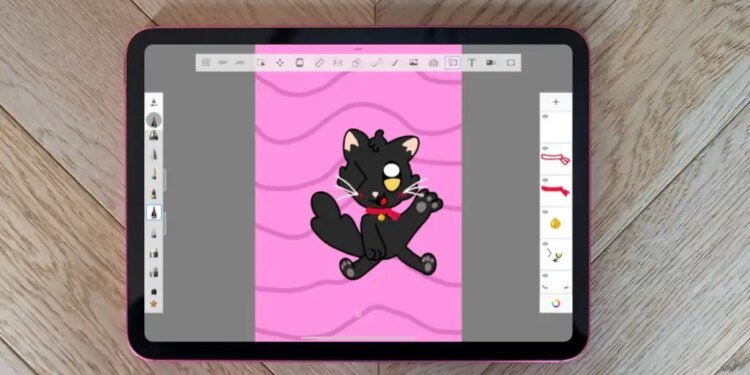The height and width of the screenshot is (375, 750).
Task: Select the Shapes draw-style tool
Action: click(x=356, y=63)
